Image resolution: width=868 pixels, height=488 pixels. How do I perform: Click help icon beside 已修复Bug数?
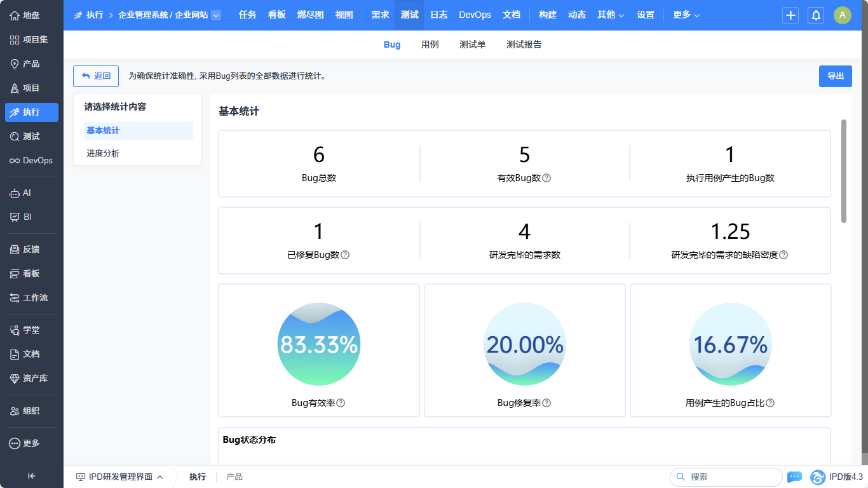point(345,255)
